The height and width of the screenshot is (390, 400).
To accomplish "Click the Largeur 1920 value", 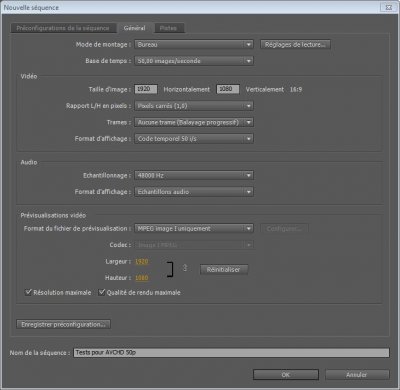I will (x=141, y=262).
